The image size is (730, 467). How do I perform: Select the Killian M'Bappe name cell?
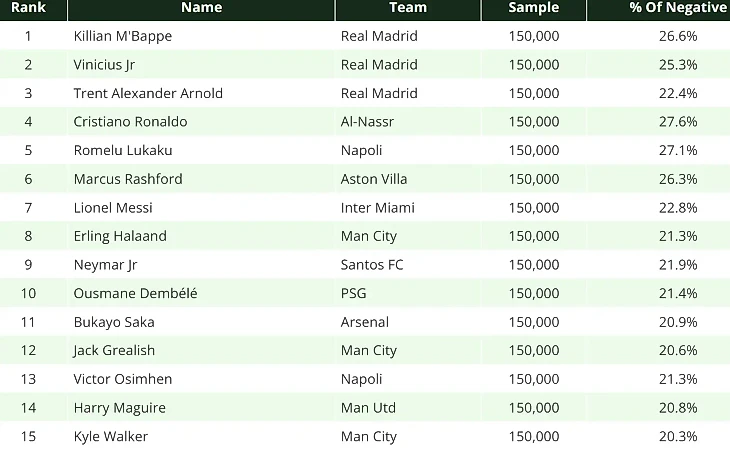point(123,36)
